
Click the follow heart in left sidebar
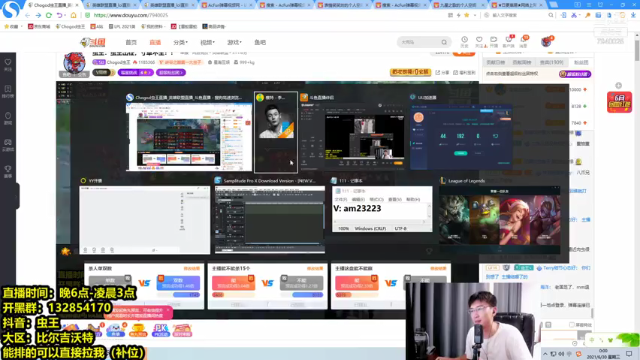tap(8, 64)
